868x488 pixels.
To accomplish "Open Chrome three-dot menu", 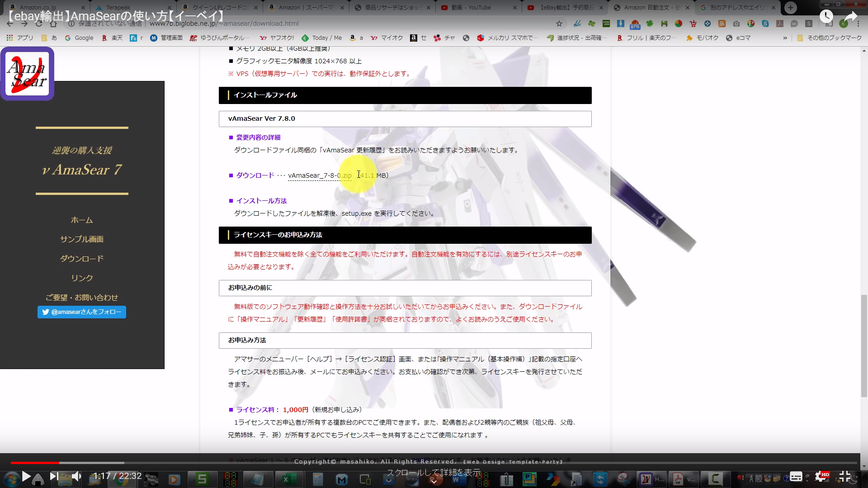I will [858, 24].
